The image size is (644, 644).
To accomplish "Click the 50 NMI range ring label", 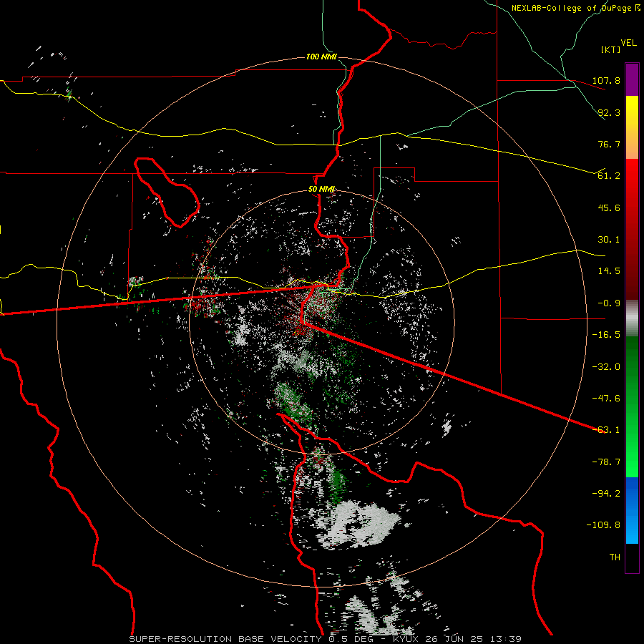I will click(321, 189).
